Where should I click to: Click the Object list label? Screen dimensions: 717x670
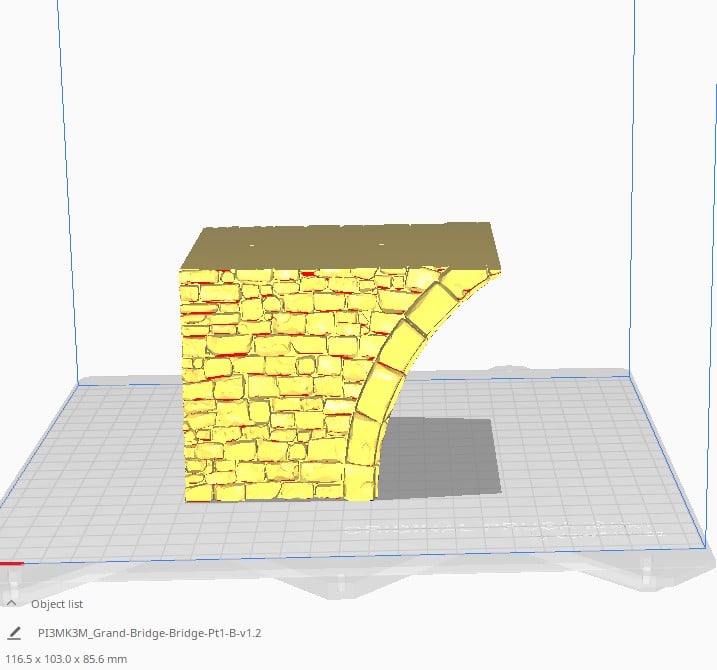pos(57,604)
